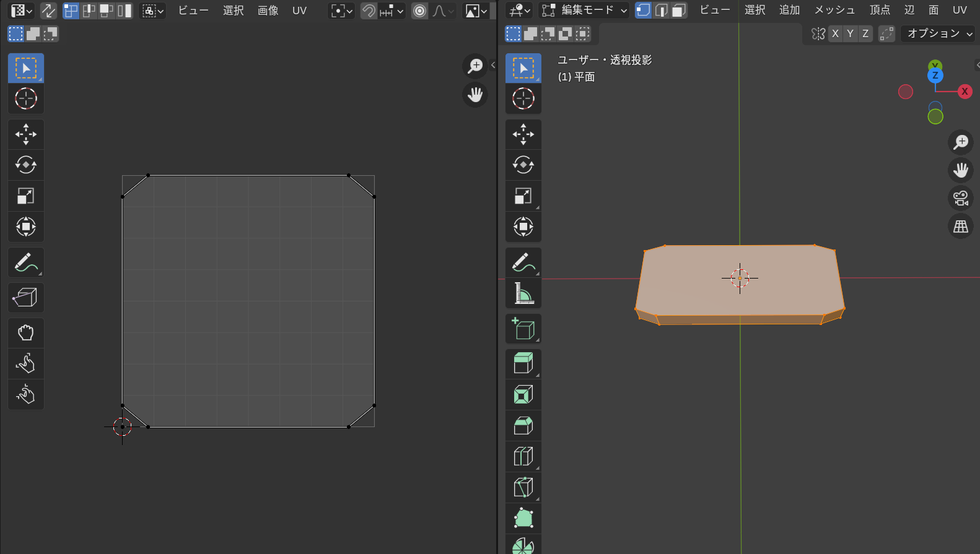
Task: Open proportional falloff curve dropdown
Action: click(x=444, y=11)
